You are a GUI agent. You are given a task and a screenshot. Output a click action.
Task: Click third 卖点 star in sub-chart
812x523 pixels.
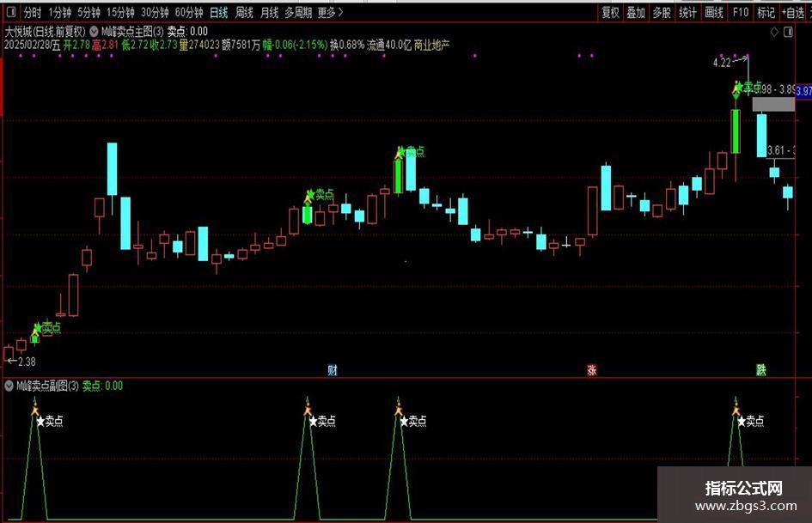click(x=404, y=422)
